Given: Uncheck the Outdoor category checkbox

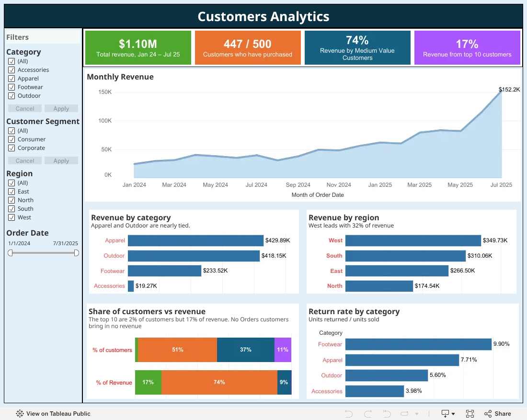Looking at the screenshot, I should tap(11, 96).
